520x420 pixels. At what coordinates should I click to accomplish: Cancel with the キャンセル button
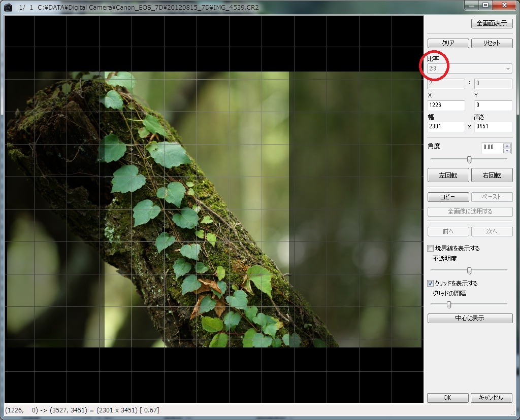[492, 398]
